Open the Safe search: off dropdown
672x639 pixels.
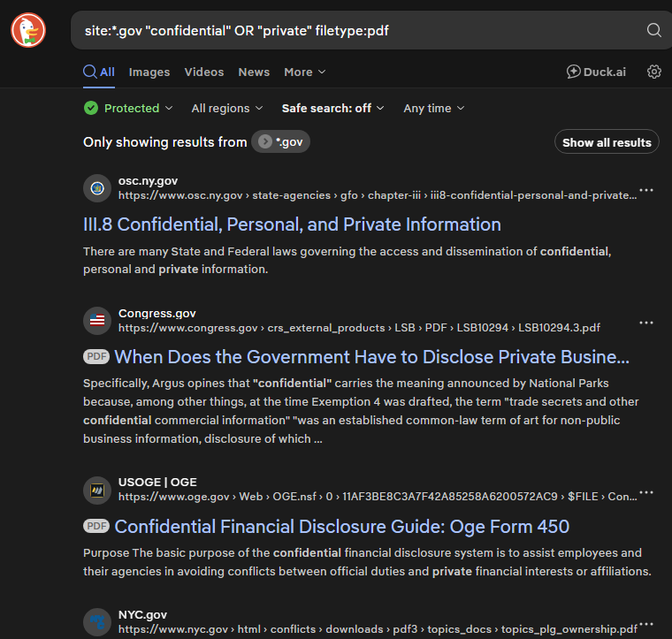332,109
